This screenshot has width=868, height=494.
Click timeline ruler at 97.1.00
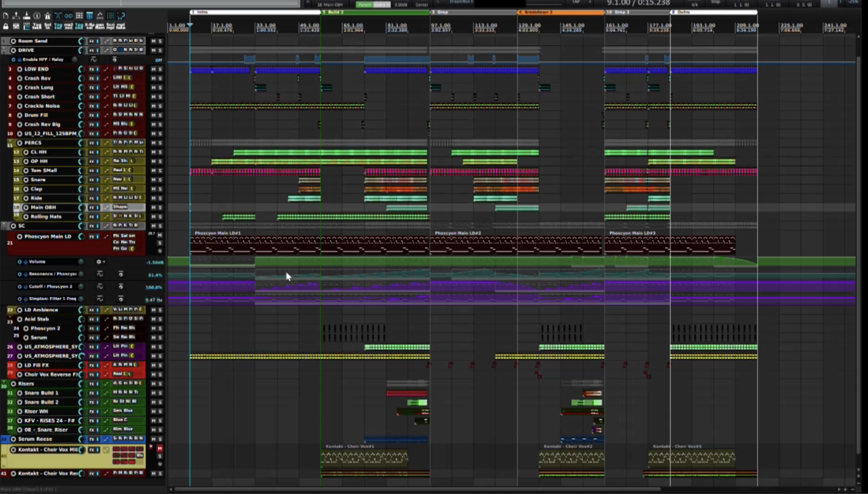pyautogui.click(x=441, y=26)
